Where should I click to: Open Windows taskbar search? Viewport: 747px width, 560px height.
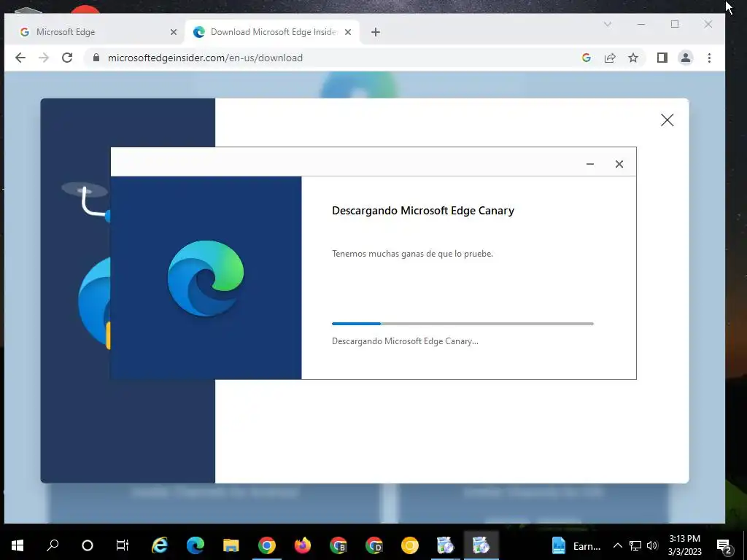[53, 545]
